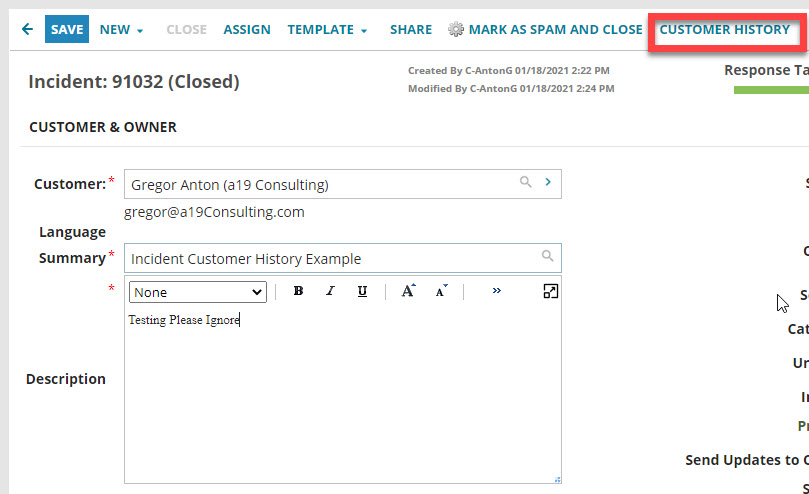The width and height of the screenshot is (809, 494).
Task: Click the gear icon beside Mark as Spam
Action: pos(456,29)
